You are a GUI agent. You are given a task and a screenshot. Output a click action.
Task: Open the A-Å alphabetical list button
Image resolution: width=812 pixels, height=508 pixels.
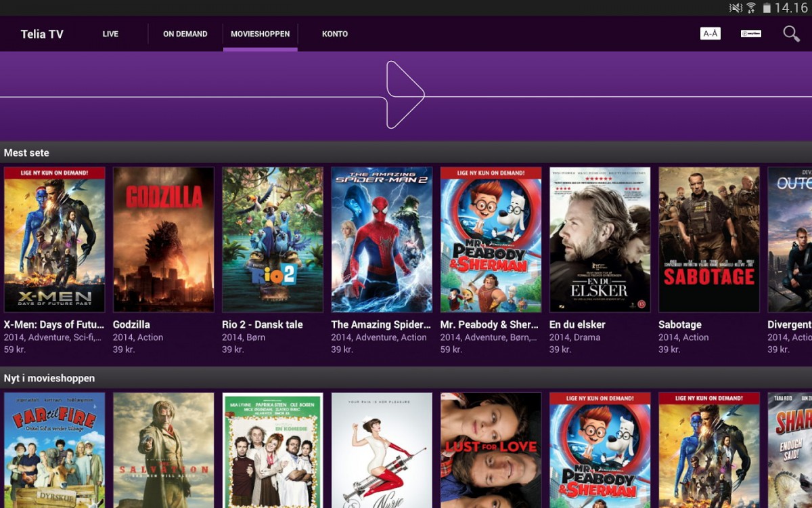[710, 34]
